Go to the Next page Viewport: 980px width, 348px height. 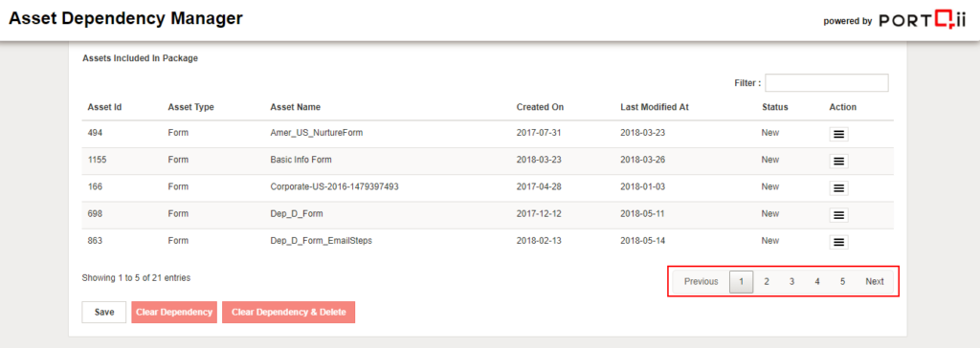coord(875,282)
